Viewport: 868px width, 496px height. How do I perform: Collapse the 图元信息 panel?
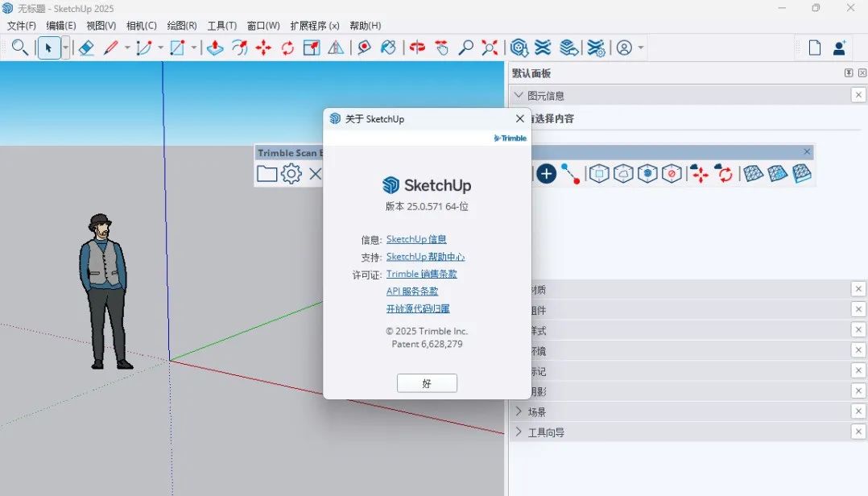pos(519,95)
